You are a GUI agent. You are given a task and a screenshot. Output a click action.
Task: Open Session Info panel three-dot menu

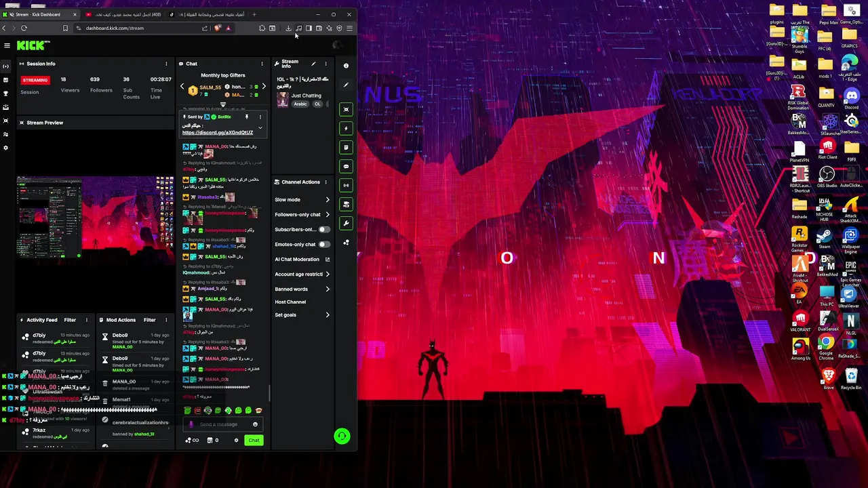click(x=166, y=64)
